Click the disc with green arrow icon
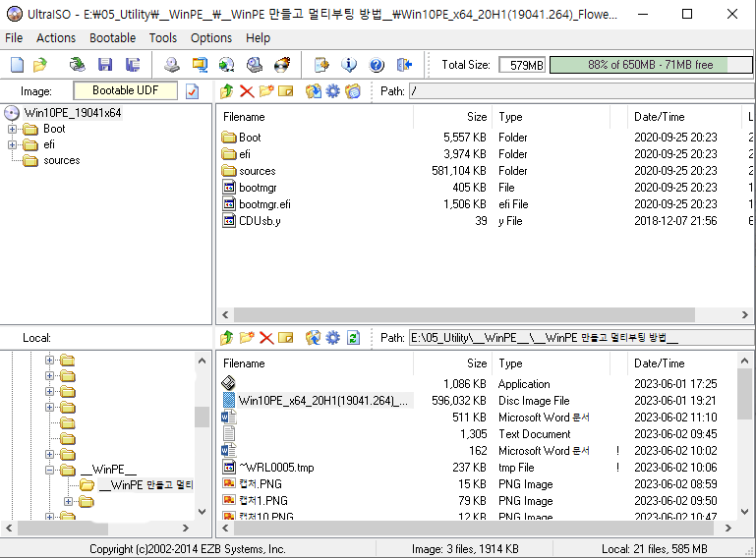The width and height of the screenshot is (756, 558). click(x=227, y=65)
